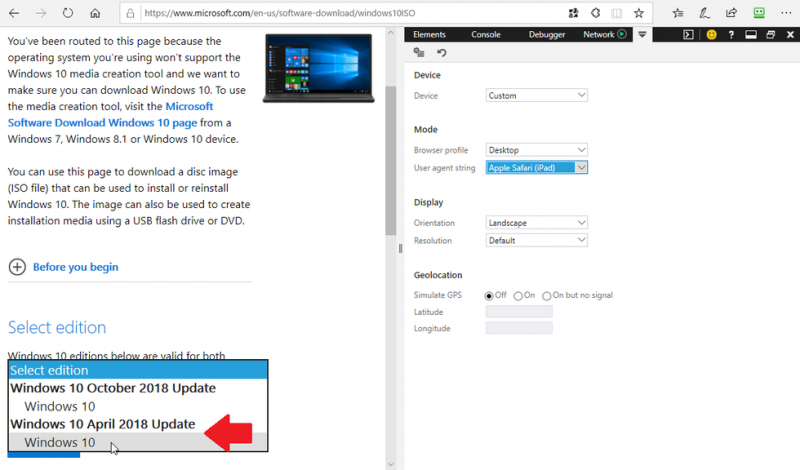Screen dimensions: 800x470
Task: Click the Longitude input field
Action: click(519, 328)
